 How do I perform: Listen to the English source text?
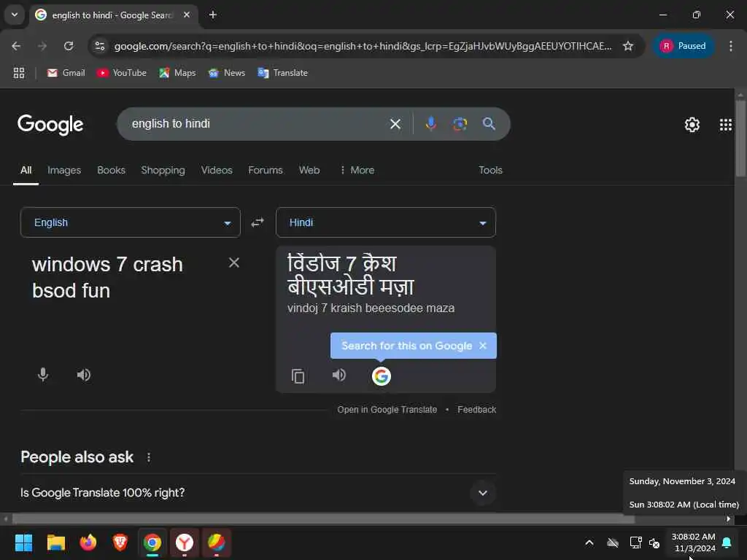click(x=84, y=375)
